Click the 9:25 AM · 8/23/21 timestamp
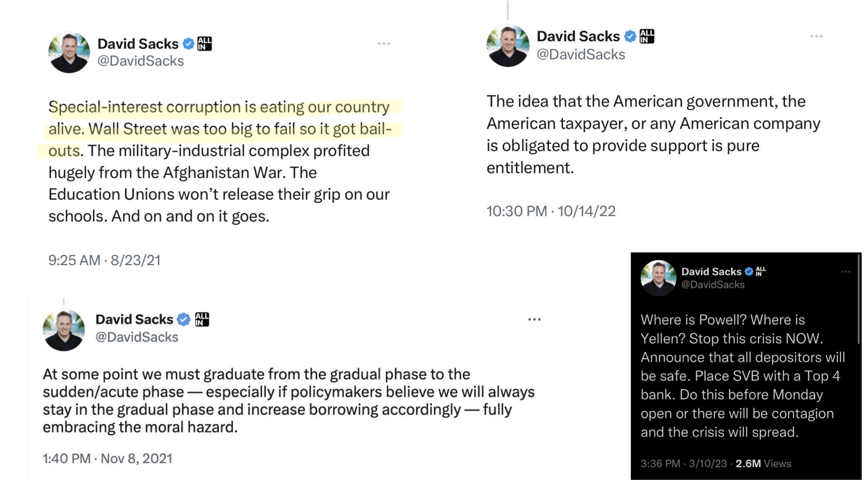The width and height of the screenshot is (868, 488). pos(104,260)
